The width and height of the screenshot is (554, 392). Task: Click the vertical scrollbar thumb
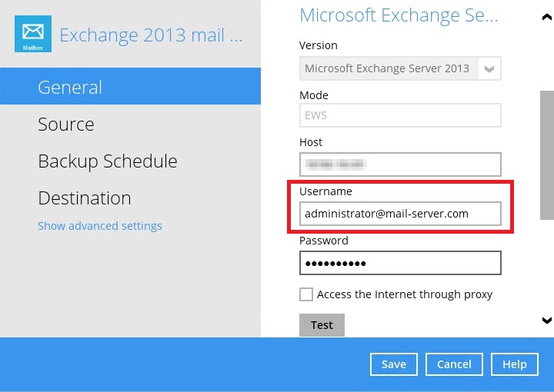547,155
